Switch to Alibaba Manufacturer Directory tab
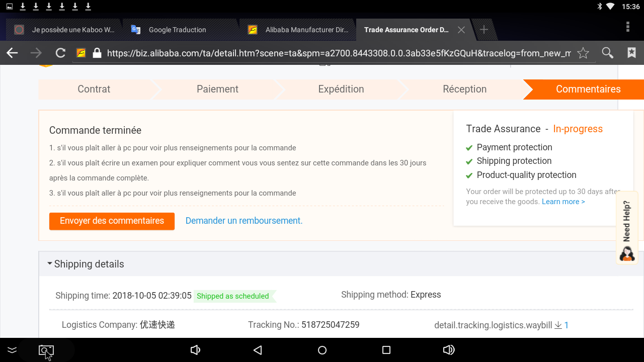The width and height of the screenshot is (644, 362). [297, 30]
